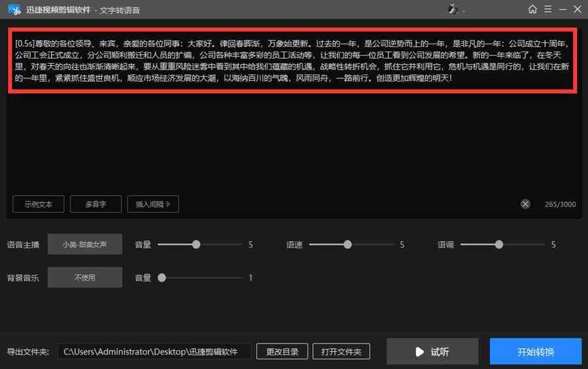Clear text with the circled X icon

pos(525,204)
